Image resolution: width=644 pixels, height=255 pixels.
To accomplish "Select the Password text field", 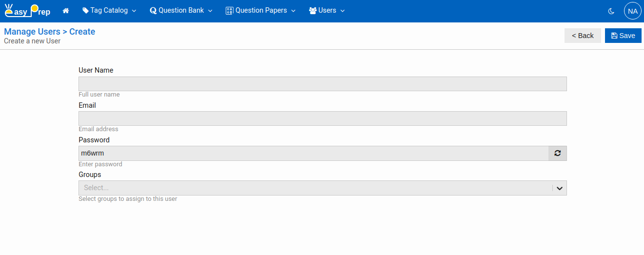I will pyautogui.click(x=313, y=153).
